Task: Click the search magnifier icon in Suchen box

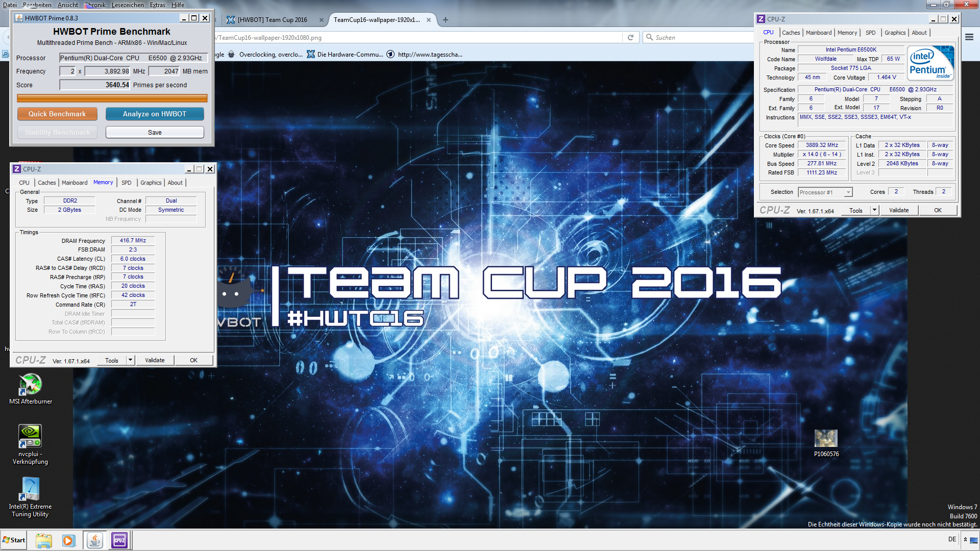Action: [x=649, y=37]
